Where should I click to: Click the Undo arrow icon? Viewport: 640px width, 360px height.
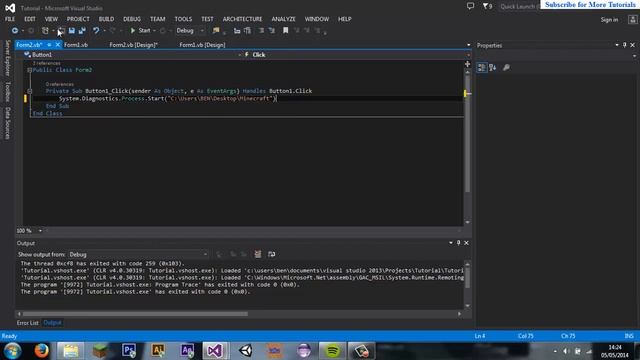96,31
